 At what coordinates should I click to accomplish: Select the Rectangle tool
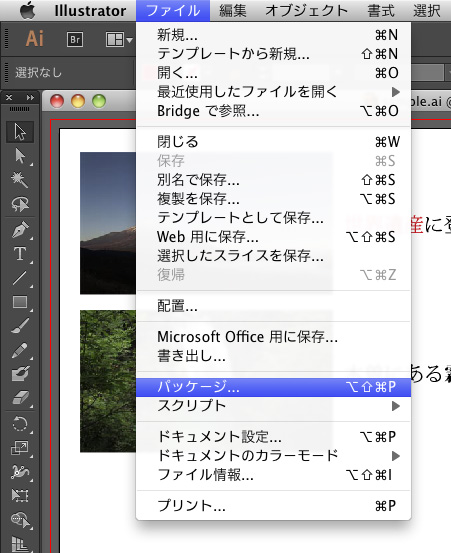[x=20, y=302]
